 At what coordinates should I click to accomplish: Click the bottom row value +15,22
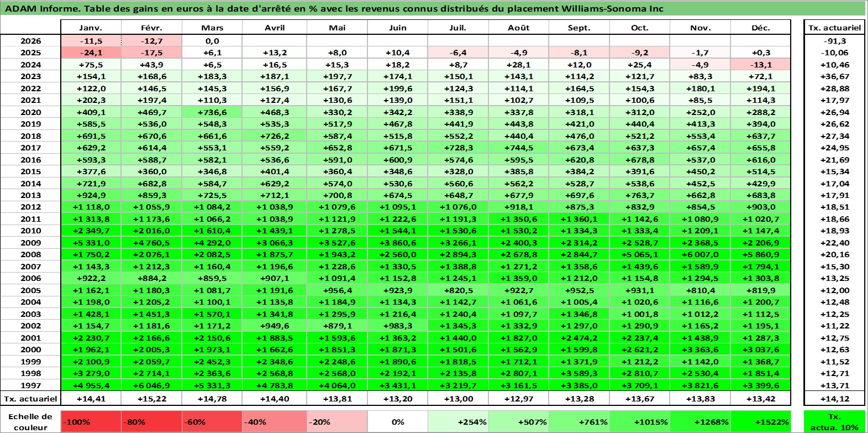151,399
